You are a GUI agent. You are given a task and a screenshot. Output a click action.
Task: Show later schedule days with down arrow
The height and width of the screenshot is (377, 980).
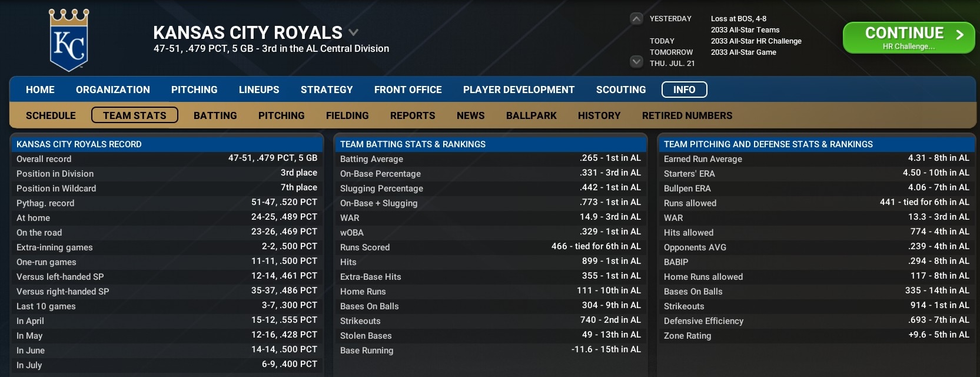[x=636, y=61]
